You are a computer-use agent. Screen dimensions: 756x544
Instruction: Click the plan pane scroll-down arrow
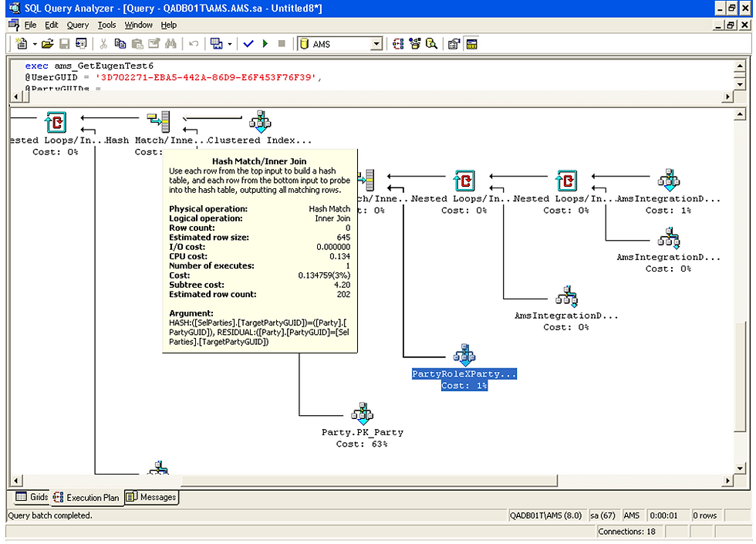(x=740, y=468)
